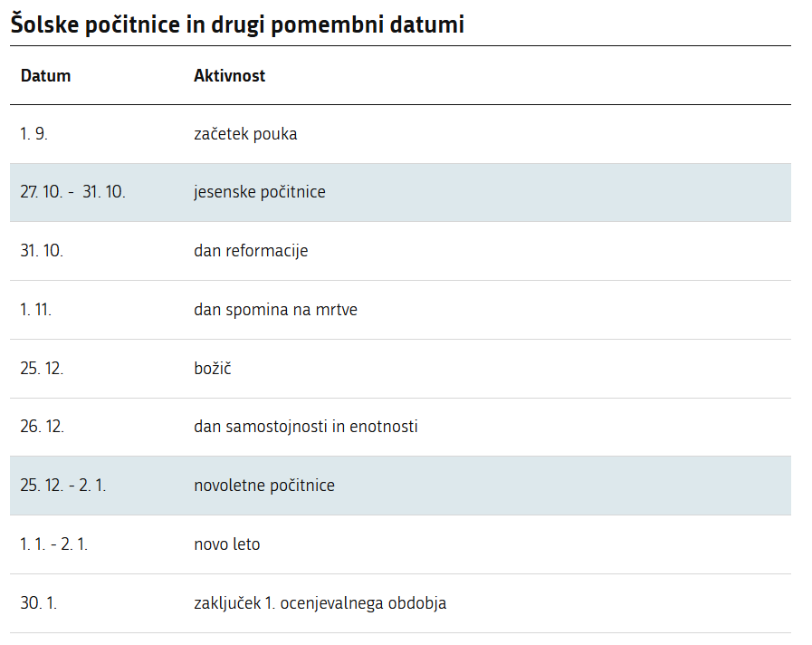Select the '1. 11.' date cell
812x645 pixels.
(x=35, y=310)
